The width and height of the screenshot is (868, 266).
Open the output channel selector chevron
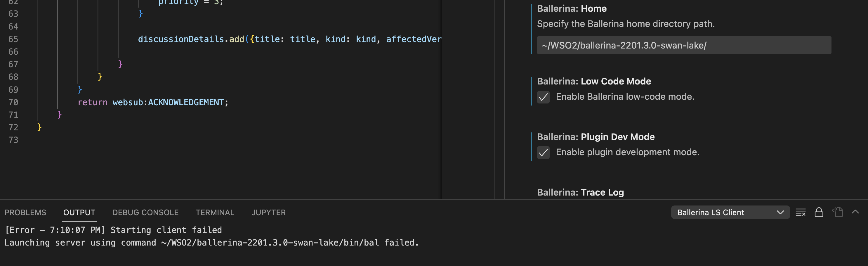(x=781, y=212)
